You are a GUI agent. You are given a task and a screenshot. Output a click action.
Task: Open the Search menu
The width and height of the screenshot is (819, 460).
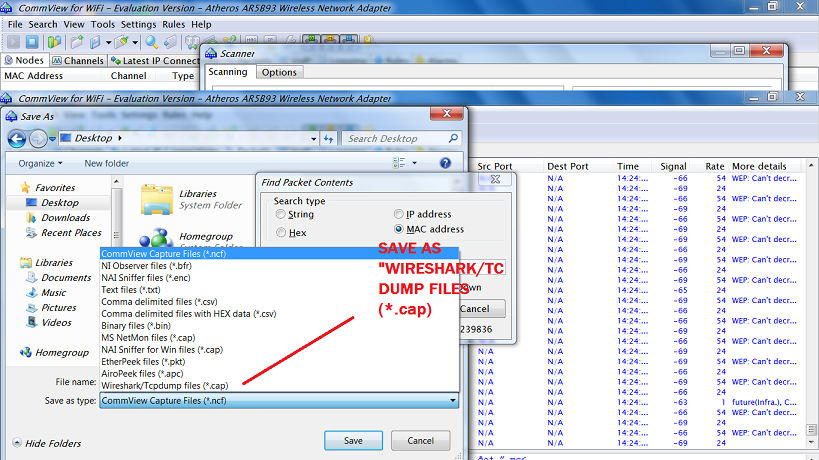coord(43,25)
